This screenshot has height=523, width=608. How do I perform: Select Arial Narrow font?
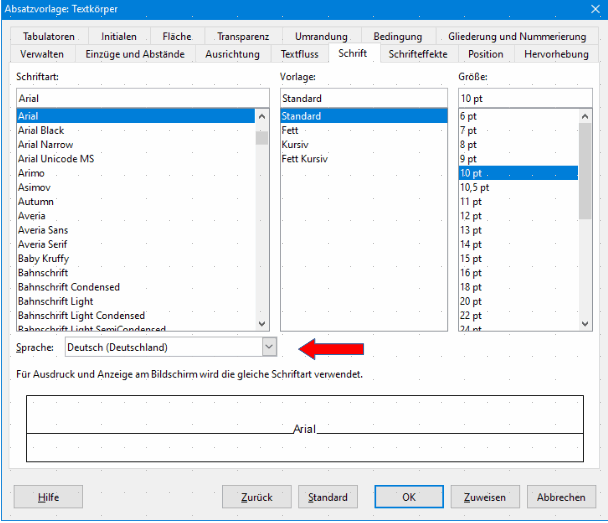pyautogui.click(x=136, y=145)
